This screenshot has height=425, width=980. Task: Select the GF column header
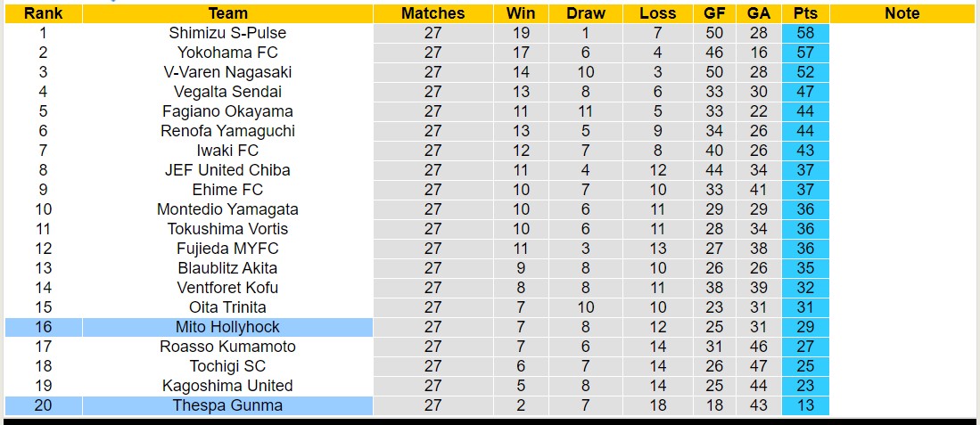click(x=714, y=13)
